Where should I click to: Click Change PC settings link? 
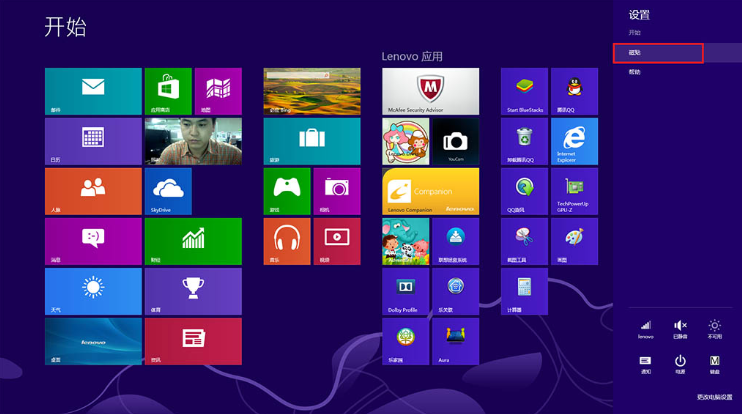click(714, 397)
